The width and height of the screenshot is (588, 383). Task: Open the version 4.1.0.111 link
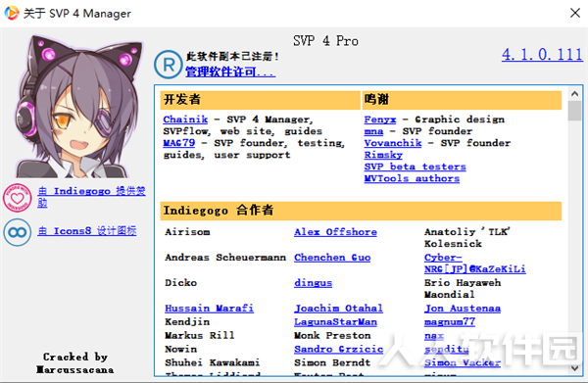click(x=542, y=55)
